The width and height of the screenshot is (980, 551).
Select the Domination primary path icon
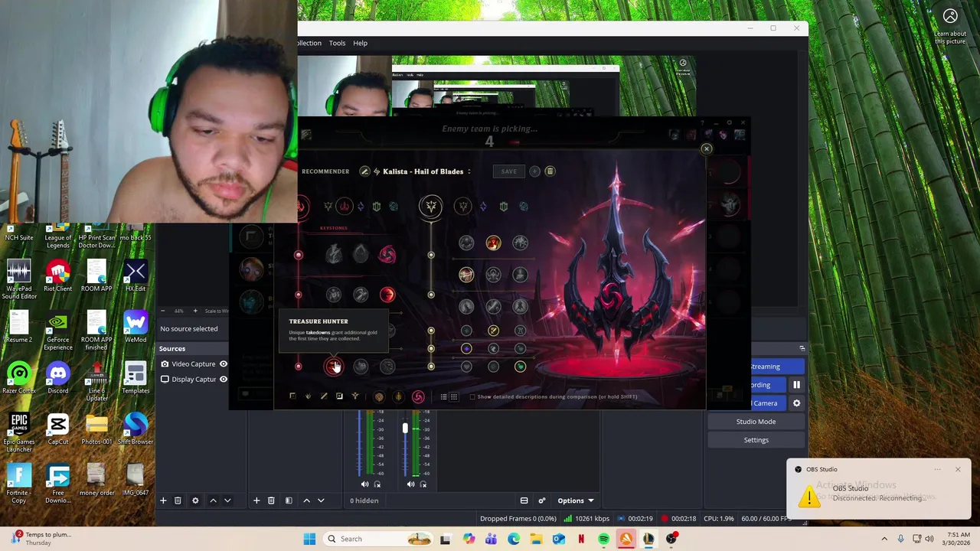tap(344, 207)
